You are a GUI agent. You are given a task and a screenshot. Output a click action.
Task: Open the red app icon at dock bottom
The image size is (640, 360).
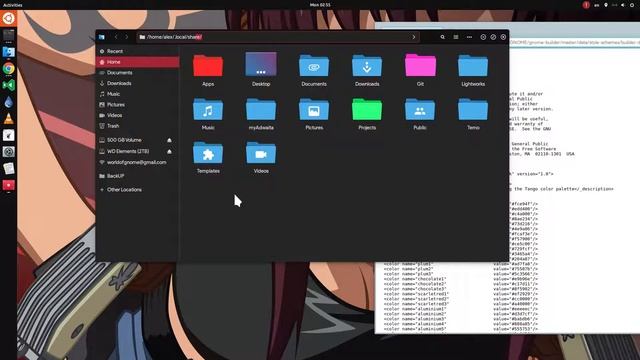point(9,185)
